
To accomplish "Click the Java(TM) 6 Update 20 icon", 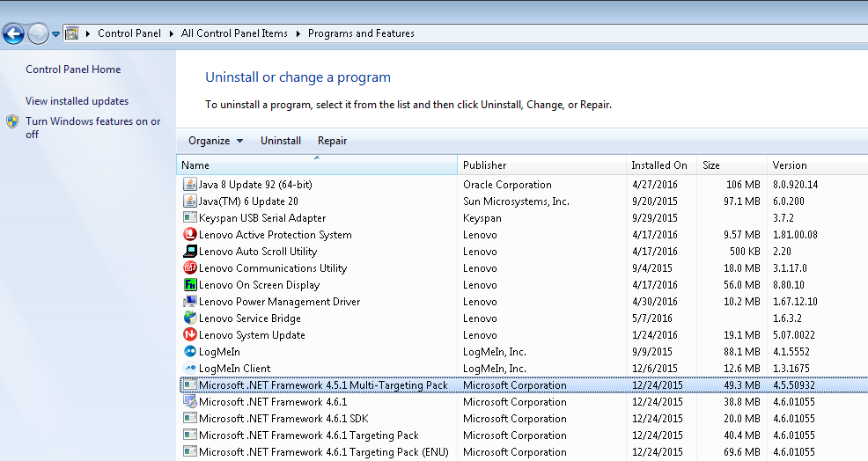I will (190, 201).
